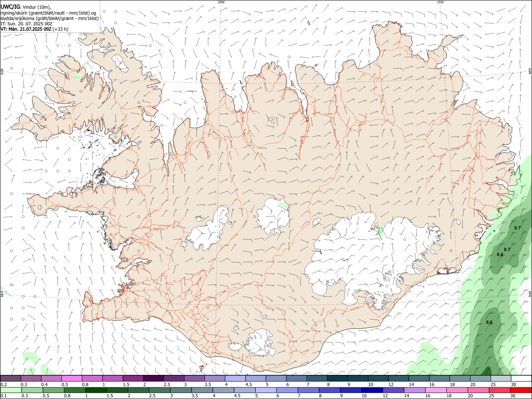The width and height of the screenshot is (532, 399).
Task: Select the pale mint 0.1 rain swatch
Action: (x=11, y=390)
